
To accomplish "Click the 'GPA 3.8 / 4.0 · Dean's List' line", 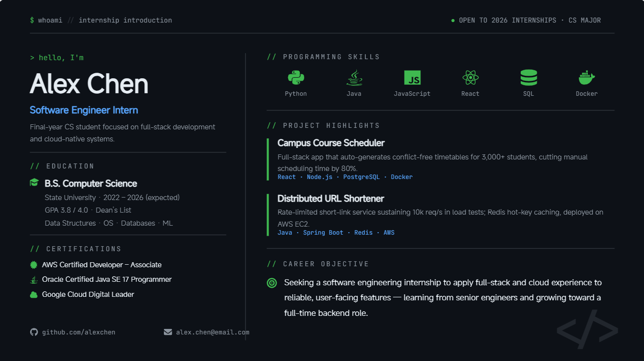I will pyautogui.click(x=88, y=210).
